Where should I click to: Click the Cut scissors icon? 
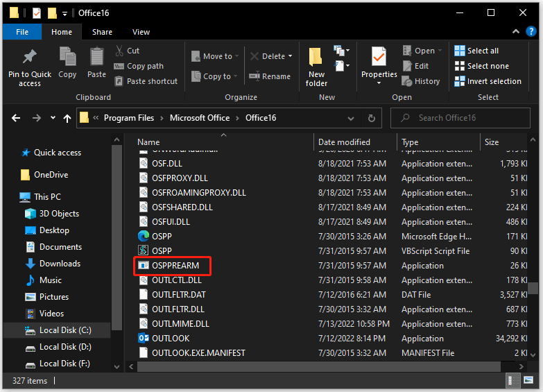119,51
